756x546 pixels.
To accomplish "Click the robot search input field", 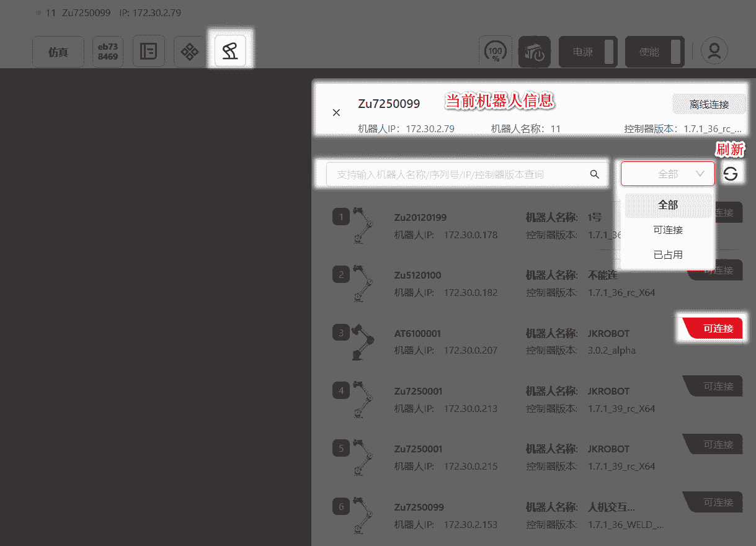I will (x=459, y=174).
